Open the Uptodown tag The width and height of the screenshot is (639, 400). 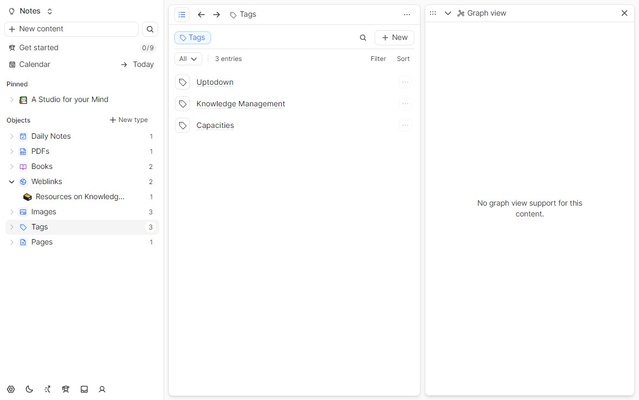(x=215, y=82)
